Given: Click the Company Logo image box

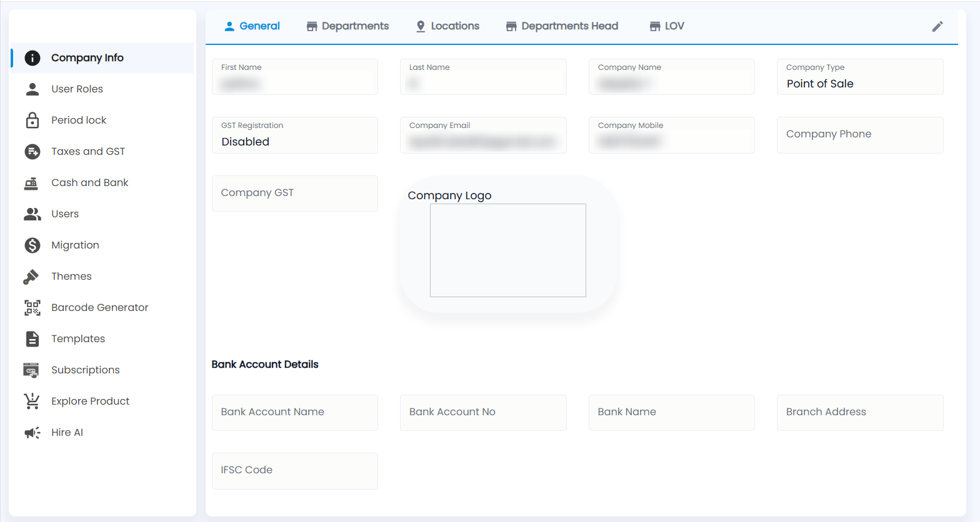Looking at the screenshot, I should pos(508,250).
